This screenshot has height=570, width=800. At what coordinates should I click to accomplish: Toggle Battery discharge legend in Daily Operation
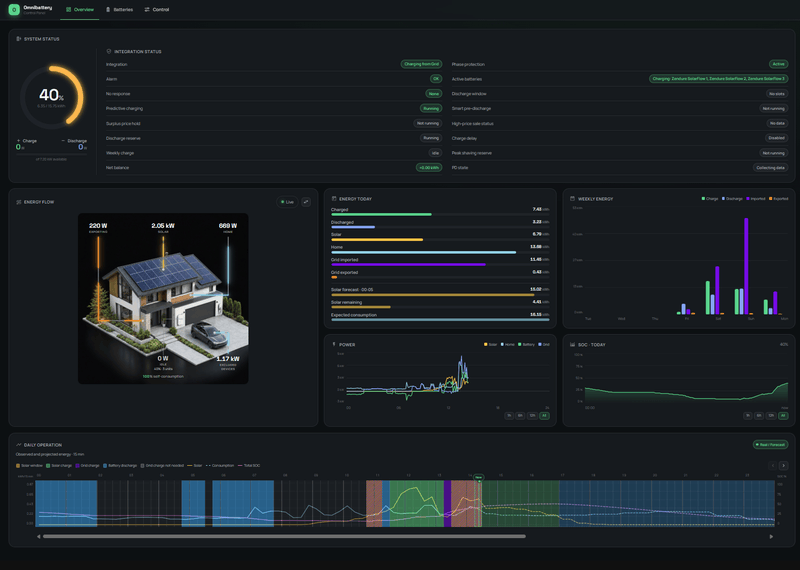(120, 465)
